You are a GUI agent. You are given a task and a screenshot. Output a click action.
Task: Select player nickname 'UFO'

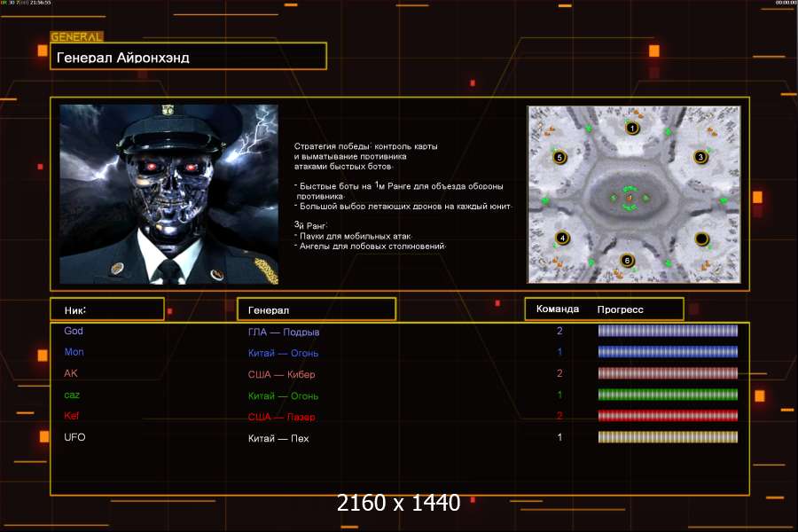coord(74,437)
